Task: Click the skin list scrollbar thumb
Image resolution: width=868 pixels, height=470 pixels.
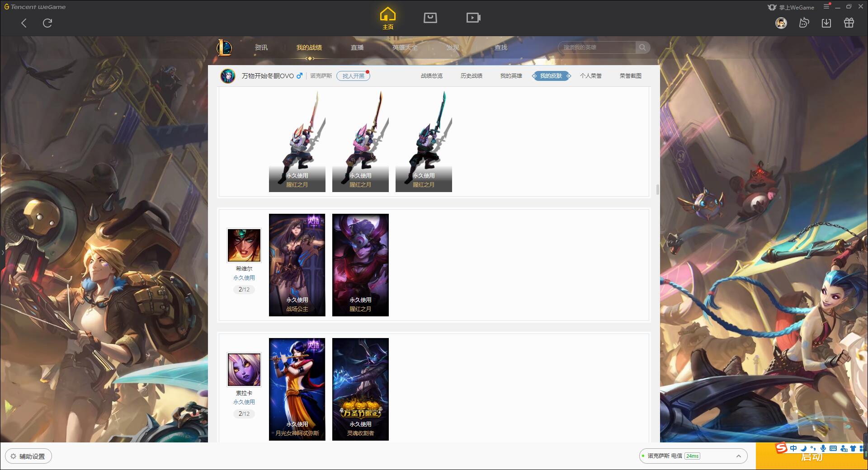Action: click(x=657, y=189)
